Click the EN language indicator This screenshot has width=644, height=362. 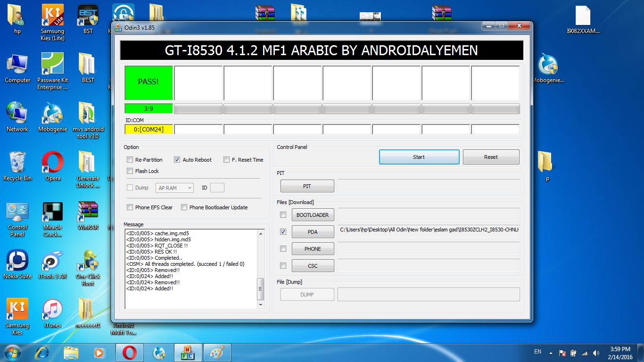coord(537,352)
